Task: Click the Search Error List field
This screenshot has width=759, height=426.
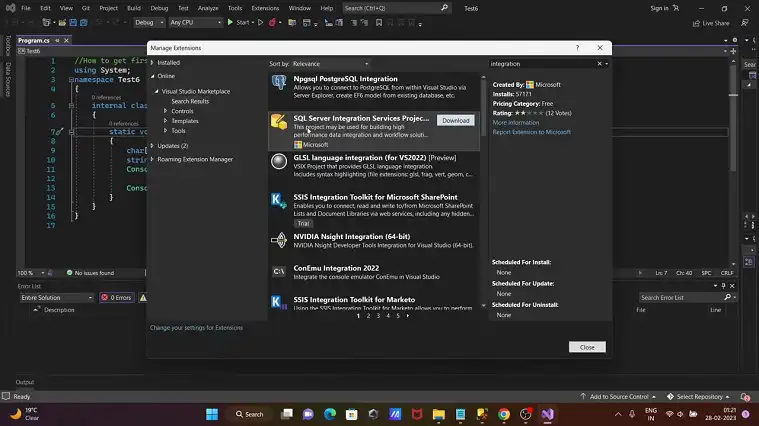Action: (x=681, y=298)
